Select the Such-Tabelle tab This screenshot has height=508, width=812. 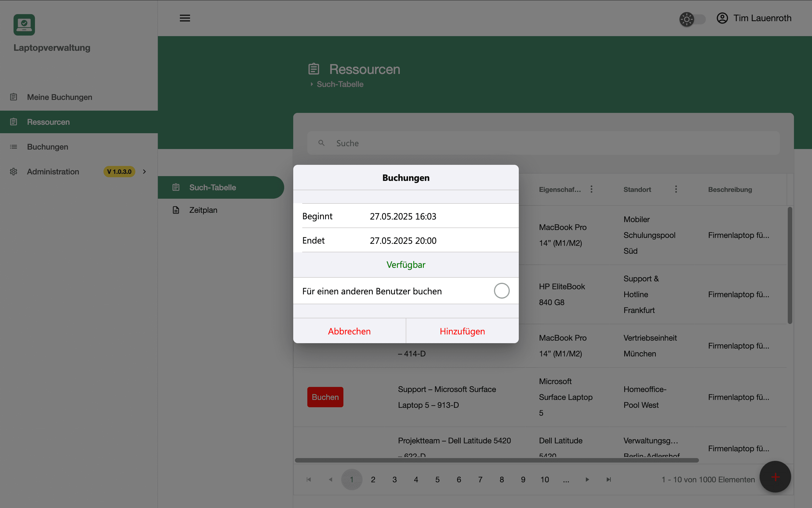[x=221, y=187]
